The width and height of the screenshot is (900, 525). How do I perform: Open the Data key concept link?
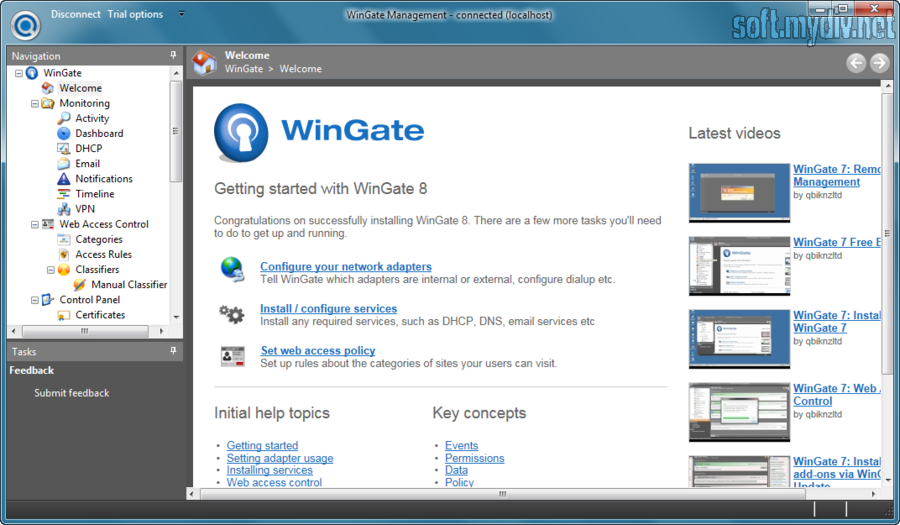456,470
